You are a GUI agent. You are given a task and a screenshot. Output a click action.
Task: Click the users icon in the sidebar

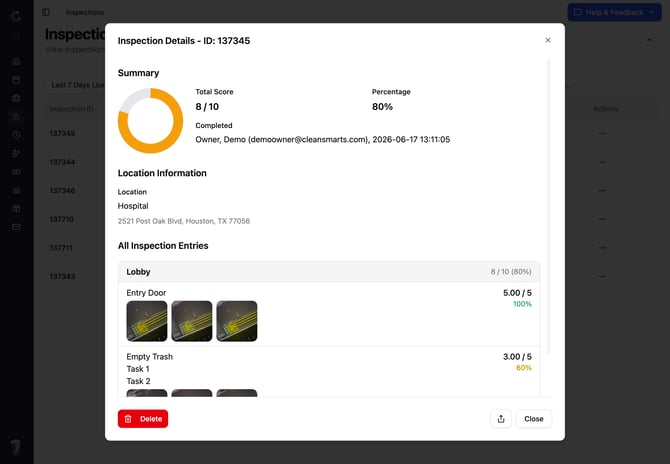coord(16,153)
